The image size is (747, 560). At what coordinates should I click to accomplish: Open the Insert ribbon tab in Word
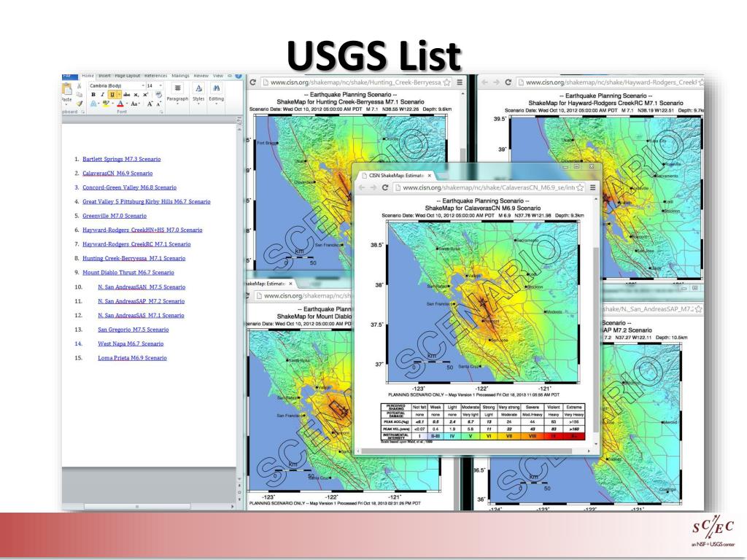click(x=104, y=76)
